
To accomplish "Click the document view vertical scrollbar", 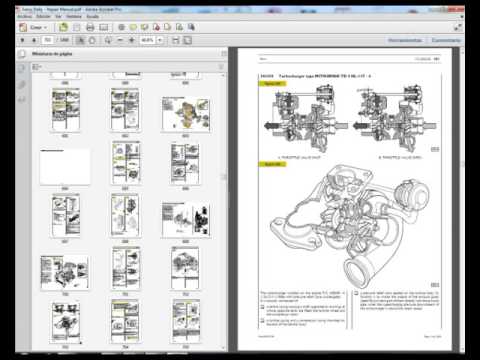I will [462, 200].
